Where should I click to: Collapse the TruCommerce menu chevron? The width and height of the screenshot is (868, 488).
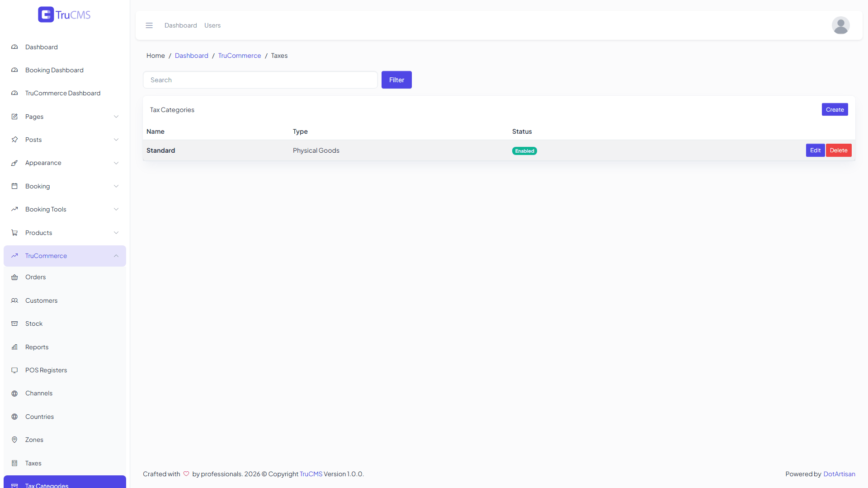click(116, 256)
